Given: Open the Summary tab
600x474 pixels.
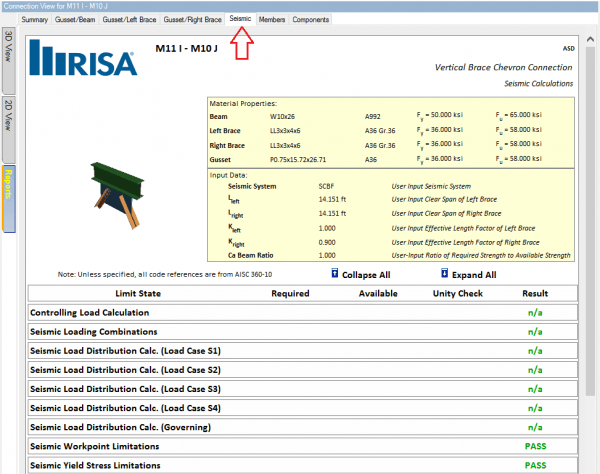Looking at the screenshot, I should (x=35, y=19).
